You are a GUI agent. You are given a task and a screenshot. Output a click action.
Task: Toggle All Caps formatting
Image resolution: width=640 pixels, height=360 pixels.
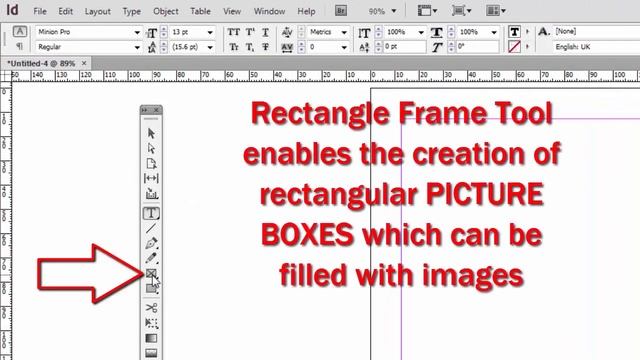click(x=233, y=32)
